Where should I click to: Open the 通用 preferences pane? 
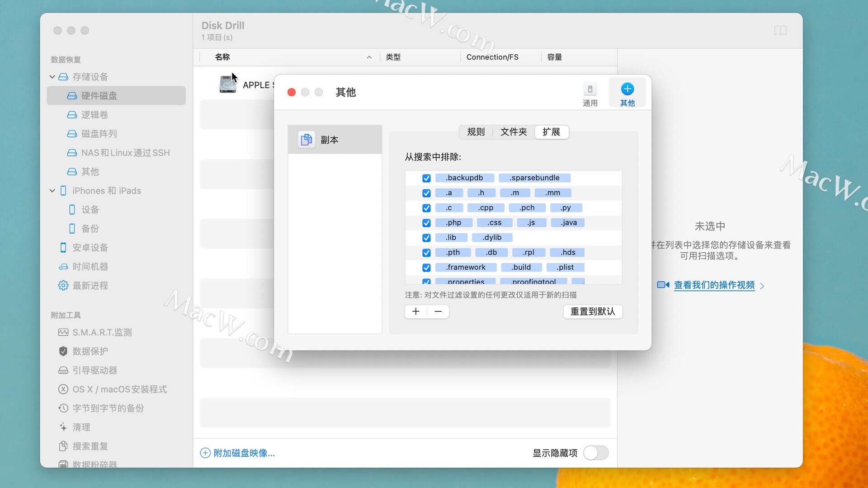(x=590, y=94)
